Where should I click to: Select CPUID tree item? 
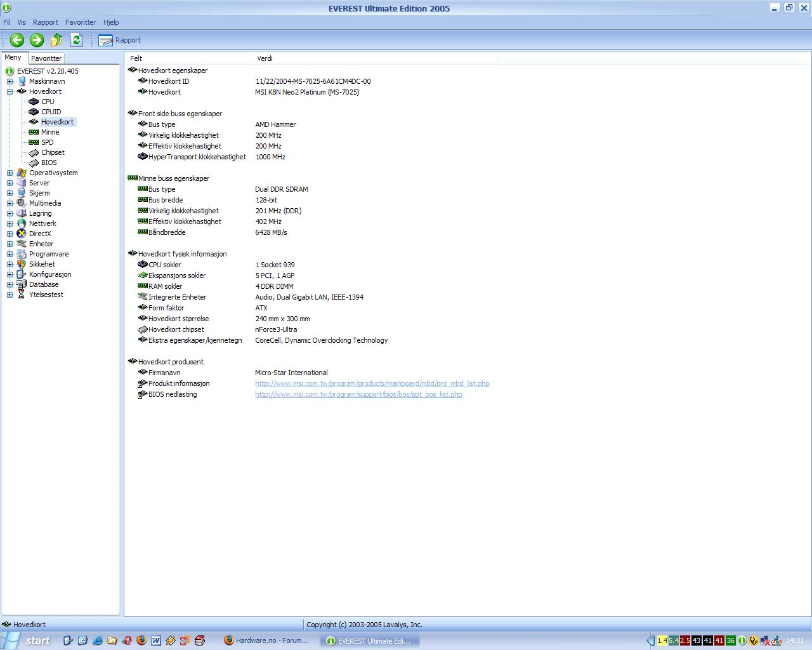51,112
